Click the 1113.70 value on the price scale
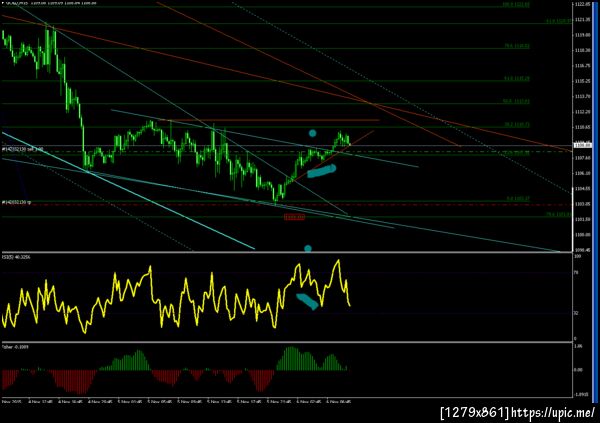 coord(582,96)
